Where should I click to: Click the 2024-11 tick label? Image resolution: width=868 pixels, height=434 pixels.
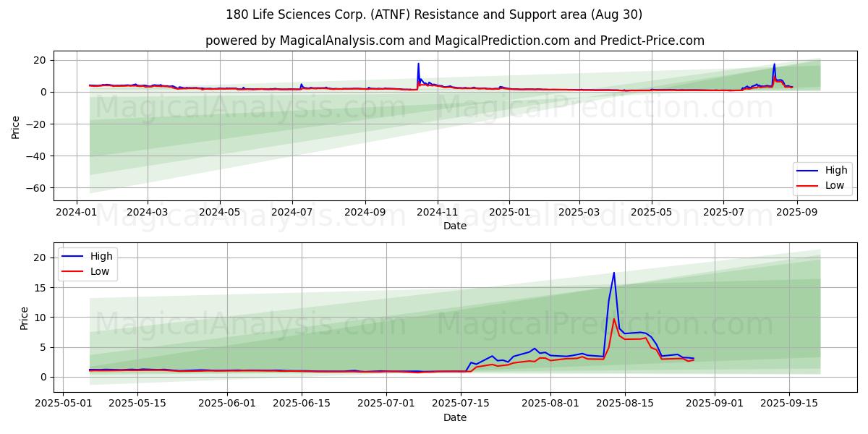(437, 213)
